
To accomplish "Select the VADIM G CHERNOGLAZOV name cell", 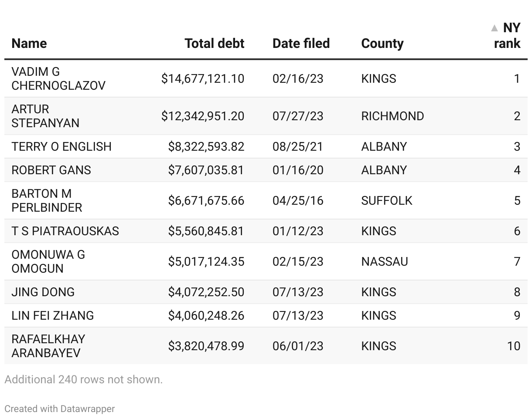I will [58, 79].
